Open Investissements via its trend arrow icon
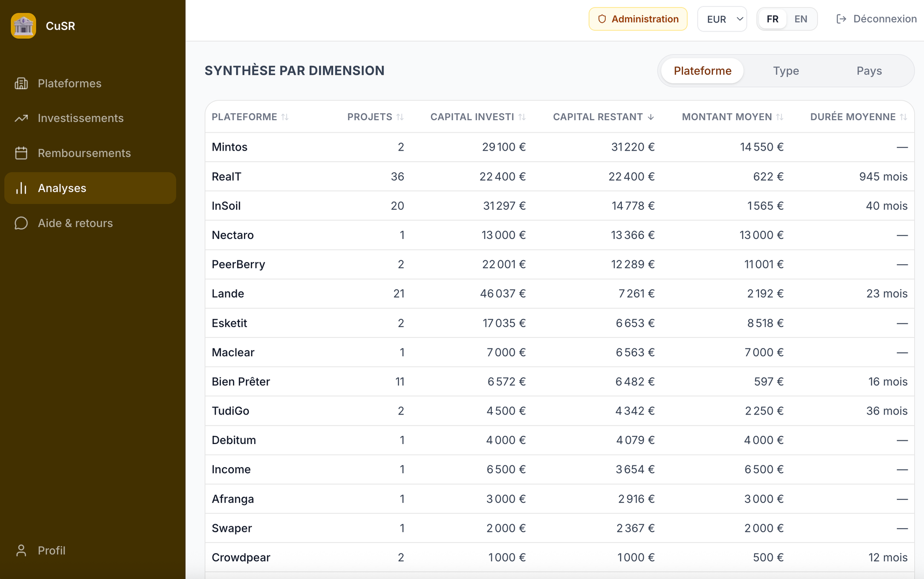 click(21, 118)
